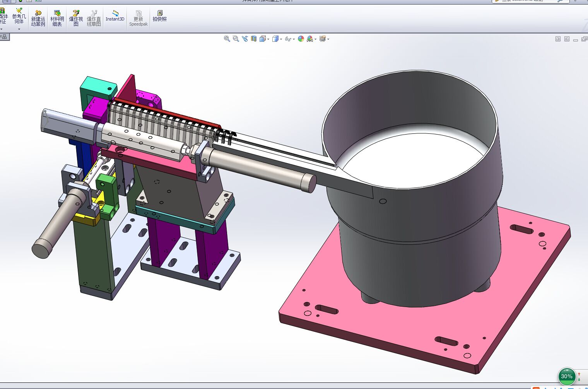Activate Section View icon
Image resolution: width=588 pixels, height=389 pixels.
tap(254, 39)
